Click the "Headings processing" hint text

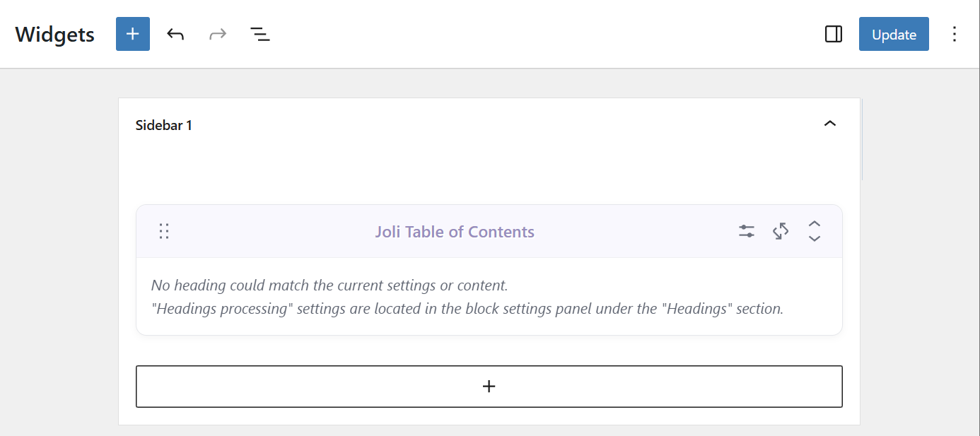pos(467,309)
